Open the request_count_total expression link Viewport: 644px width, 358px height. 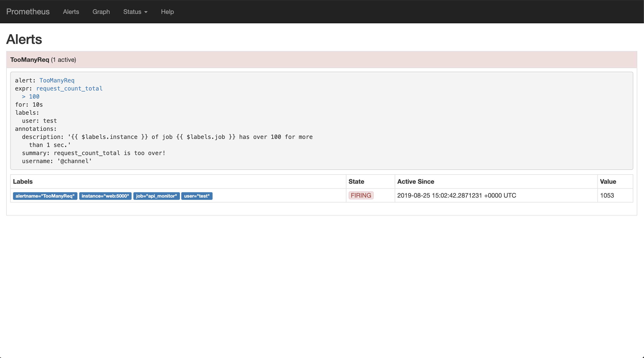coord(69,88)
